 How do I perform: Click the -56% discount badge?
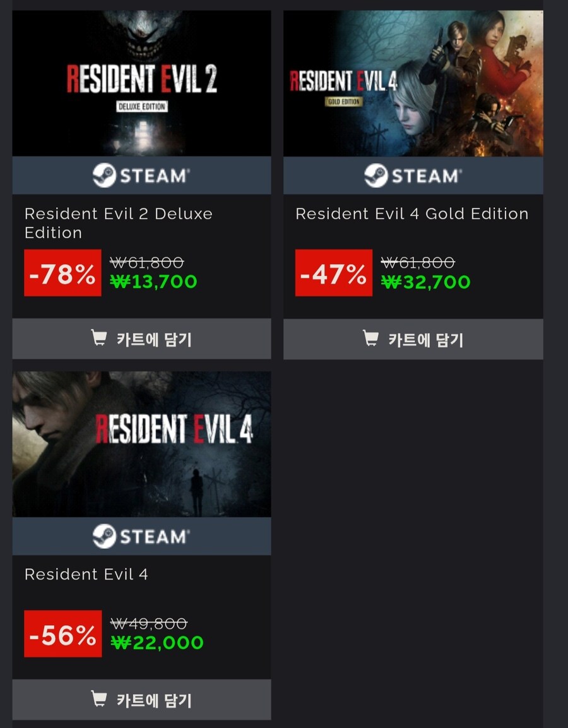coord(62,634)
